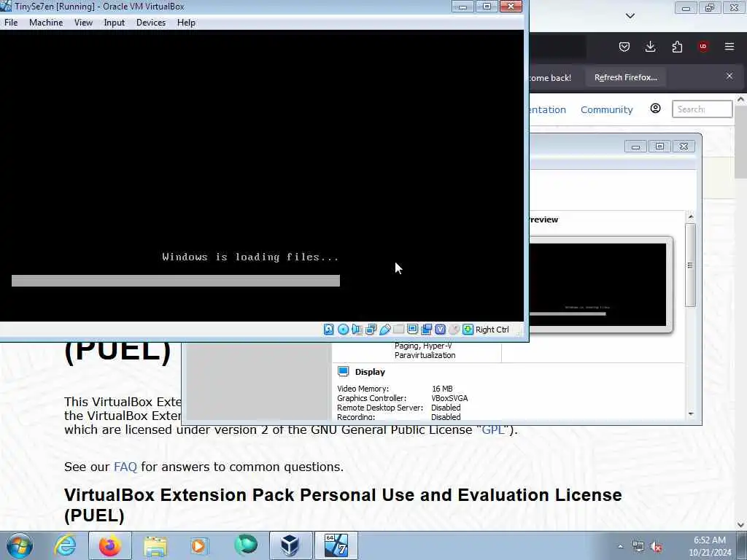Click the shared folders icon in VM status bar
The height and width of the screenshot is (560, 747).
399,330
